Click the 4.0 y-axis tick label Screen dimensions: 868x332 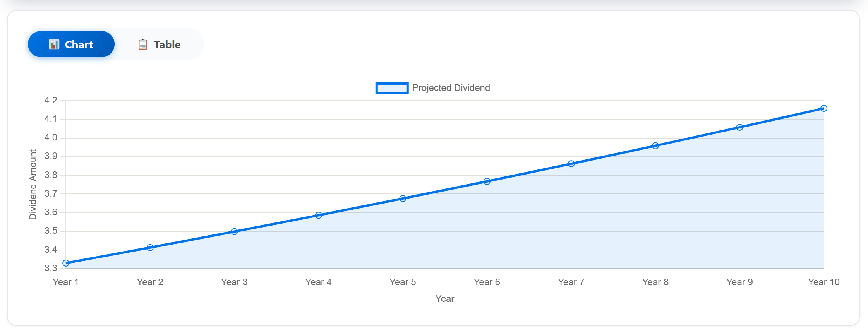[51, 138]
